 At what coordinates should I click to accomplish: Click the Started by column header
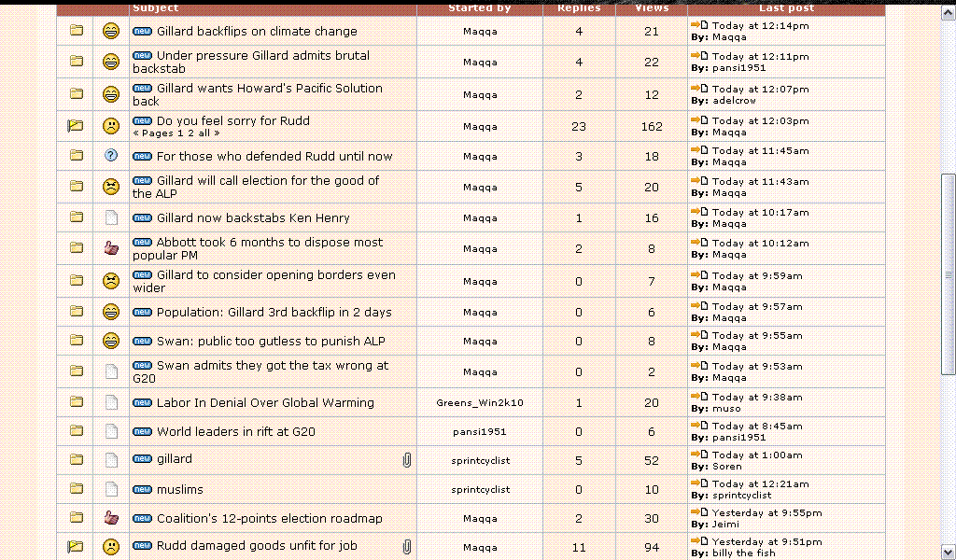479,8
